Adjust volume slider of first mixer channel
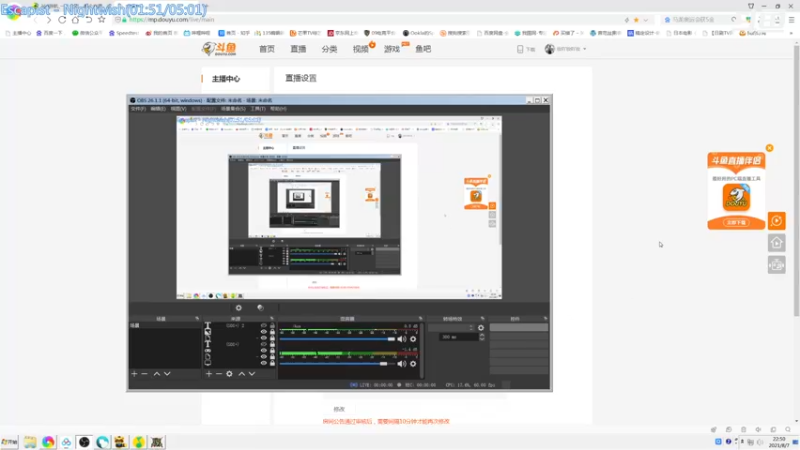 click(337, 339)
